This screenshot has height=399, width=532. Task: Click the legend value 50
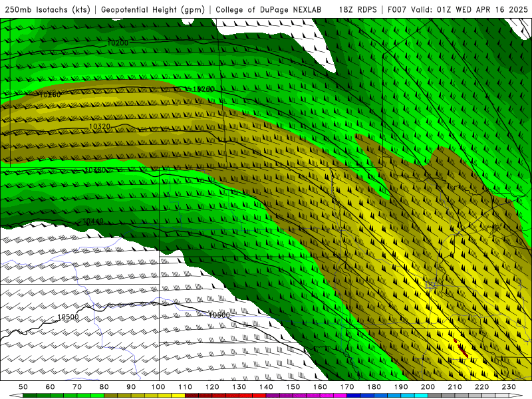pyautogui.click(x=23, y=387)
